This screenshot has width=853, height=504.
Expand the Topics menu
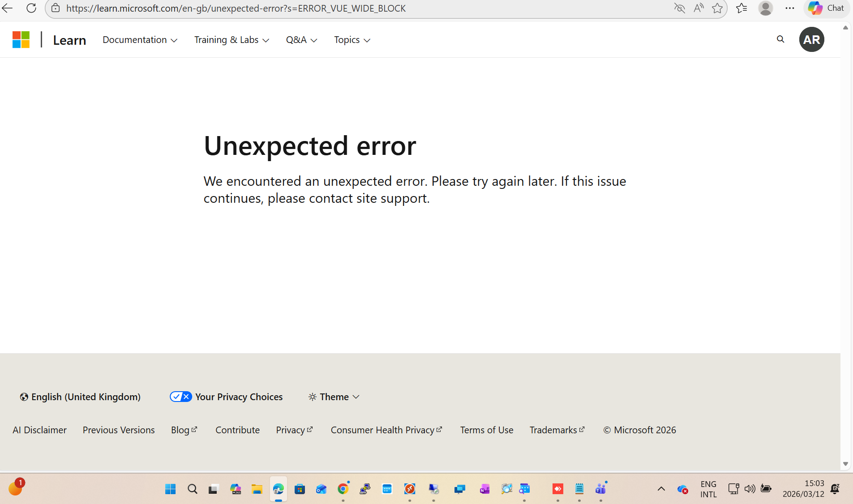(352, 40)
